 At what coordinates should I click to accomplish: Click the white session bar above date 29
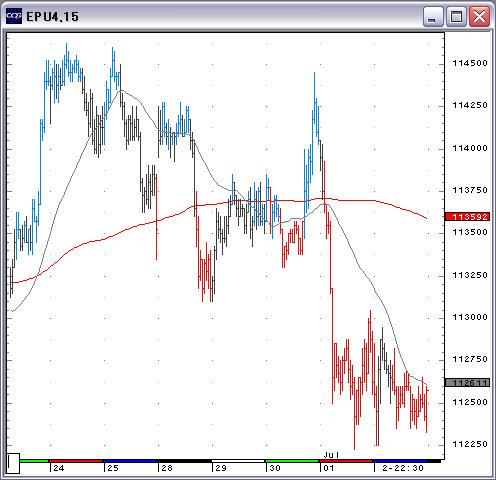pyautogui.click(x=238, y=461)
